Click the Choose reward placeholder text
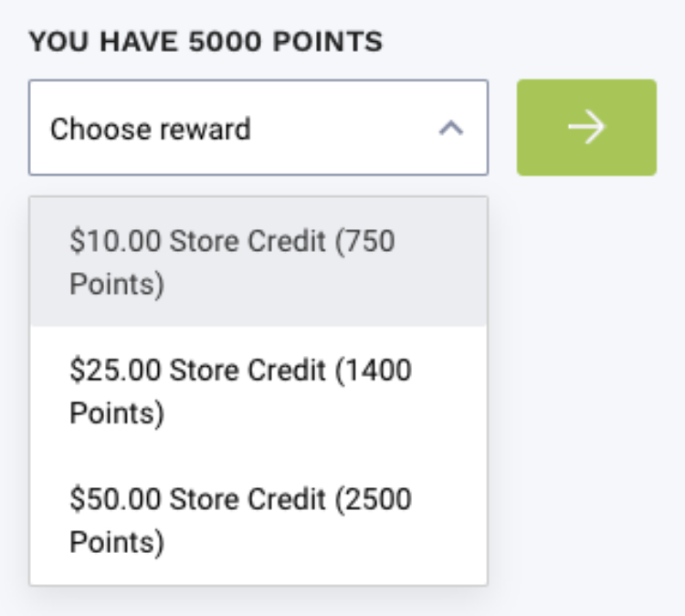The width and height of the screenshot is (685, 616). (x=150, y=129)
